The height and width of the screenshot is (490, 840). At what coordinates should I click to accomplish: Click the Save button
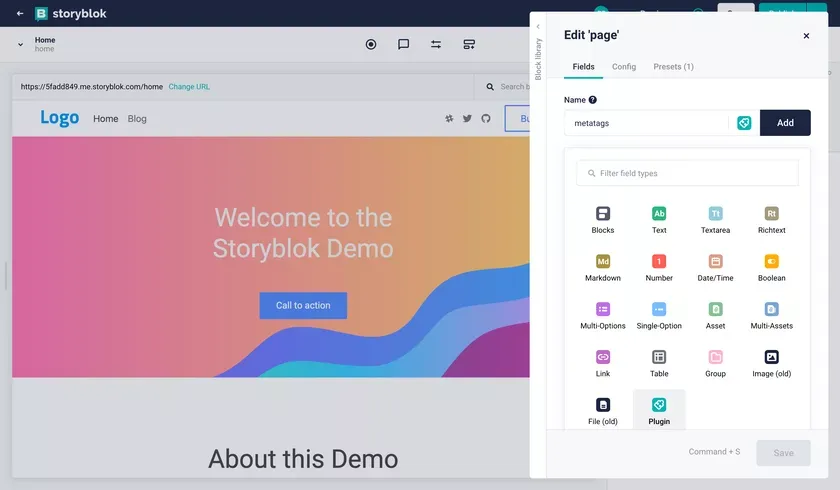pos(783,453)
